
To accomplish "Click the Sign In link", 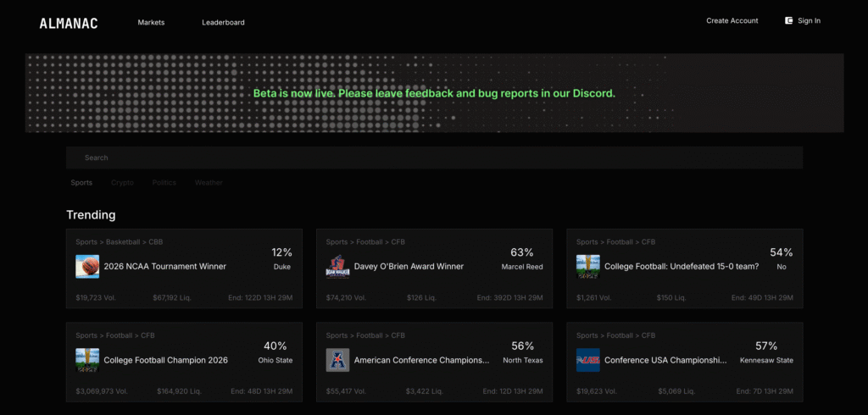I will (809, 20).
